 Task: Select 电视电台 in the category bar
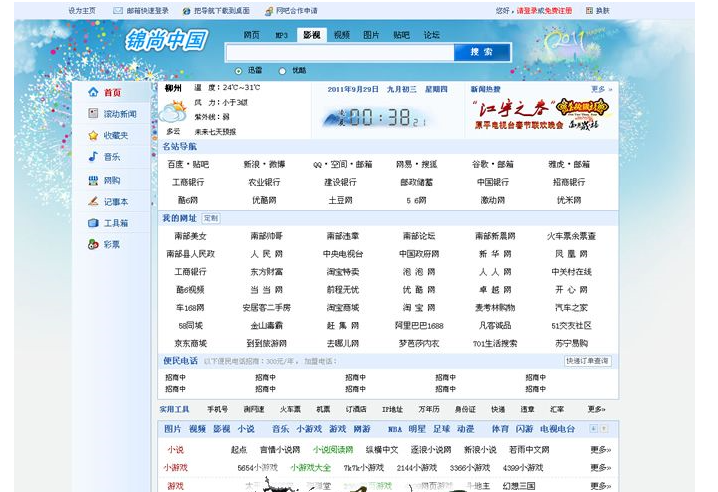pos(557,429)
